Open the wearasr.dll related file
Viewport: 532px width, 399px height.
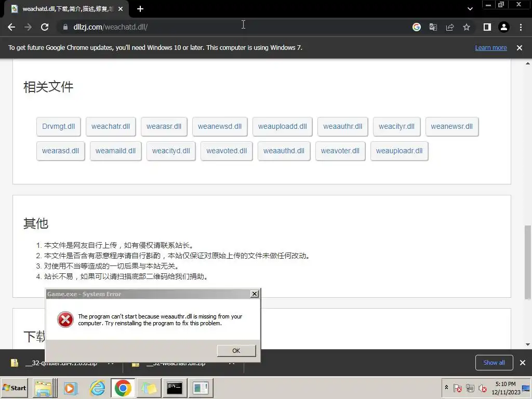(164, 127)
